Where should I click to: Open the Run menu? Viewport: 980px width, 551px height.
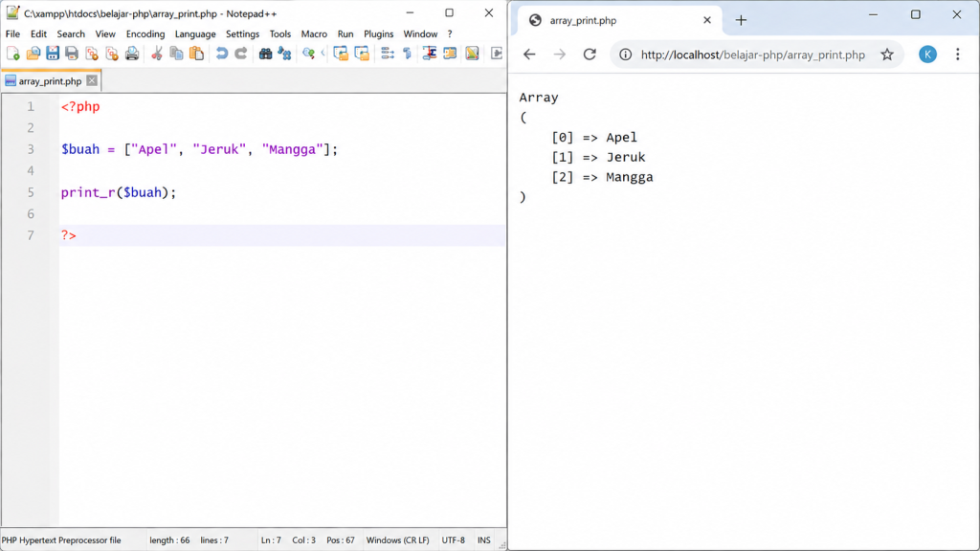(x=345, y=33)
